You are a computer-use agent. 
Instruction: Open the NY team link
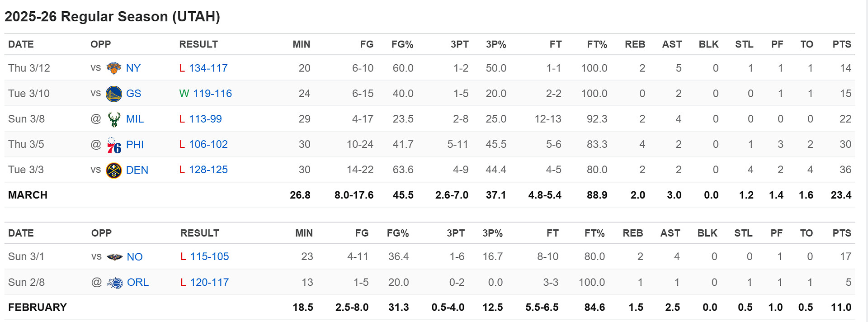(133, 68)
